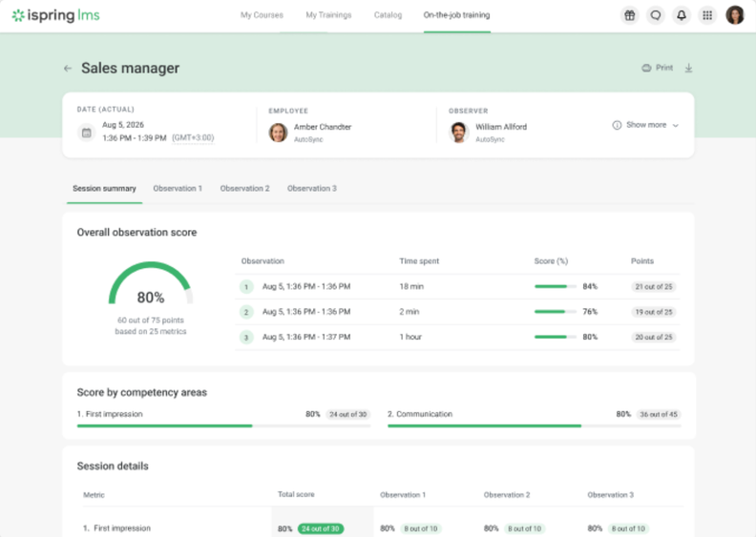Click the 'Metric' column header

94,495
